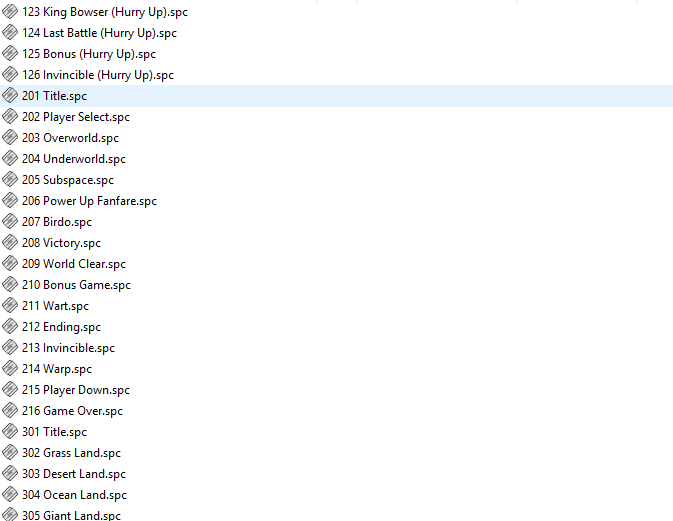
Task: Click the file icon beside 302 Grass Land.spc
Action: (x=10, y=453)
